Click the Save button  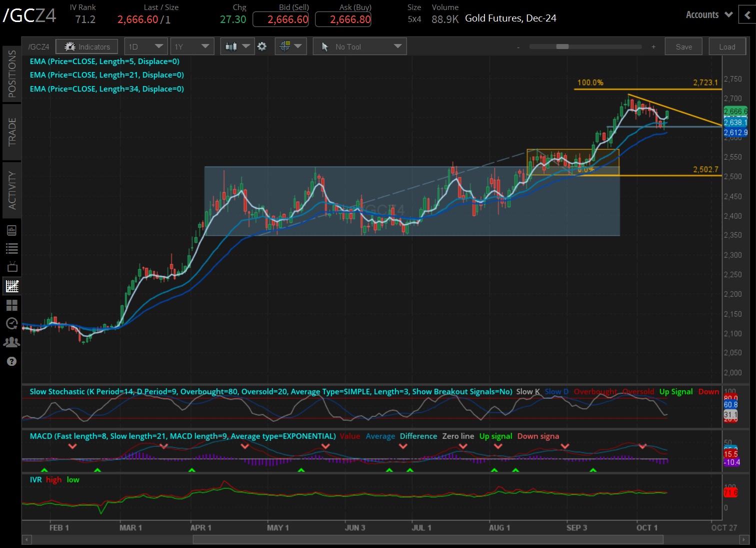click(683, 46)
